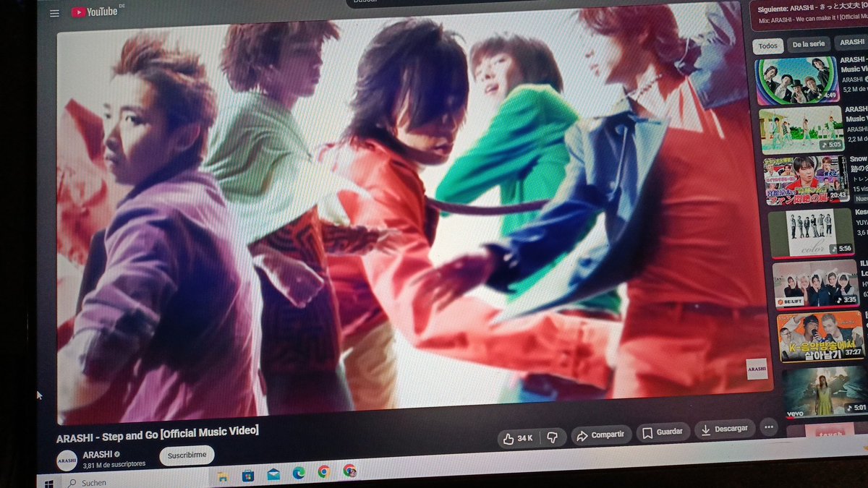
Task: Open Mail app from the taskbar
Action: click(273, 474)
